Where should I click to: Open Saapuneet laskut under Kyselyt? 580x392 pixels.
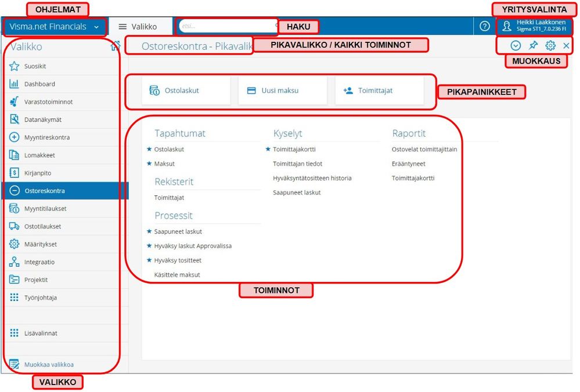click(297, 193)
